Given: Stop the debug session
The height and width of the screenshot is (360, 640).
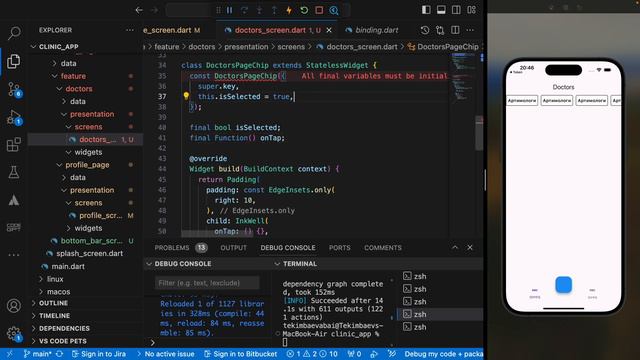Looking at the screenshot, I should (319, 10).
